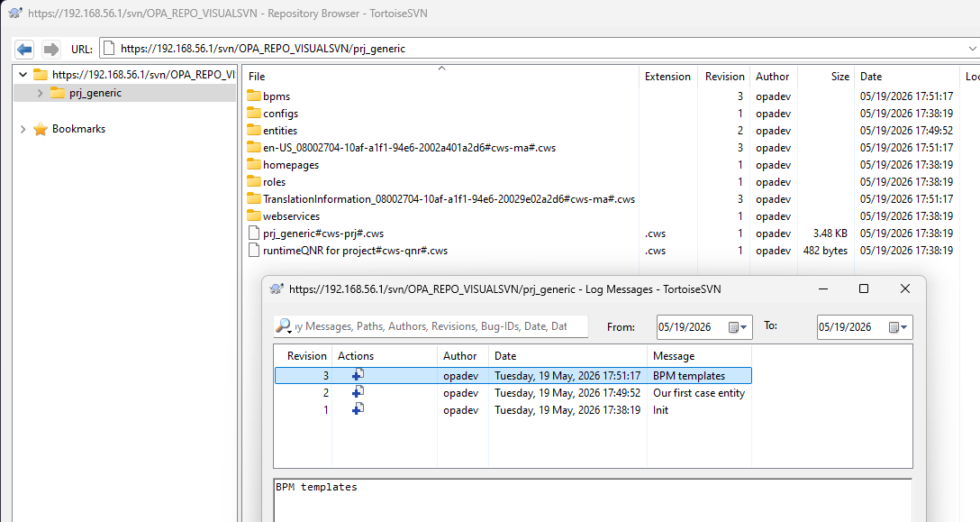Screen dimensions: 980x522
Task: Click TortoiseSVN icon in Log Messages title bar
Action: [x=277, y=289]
